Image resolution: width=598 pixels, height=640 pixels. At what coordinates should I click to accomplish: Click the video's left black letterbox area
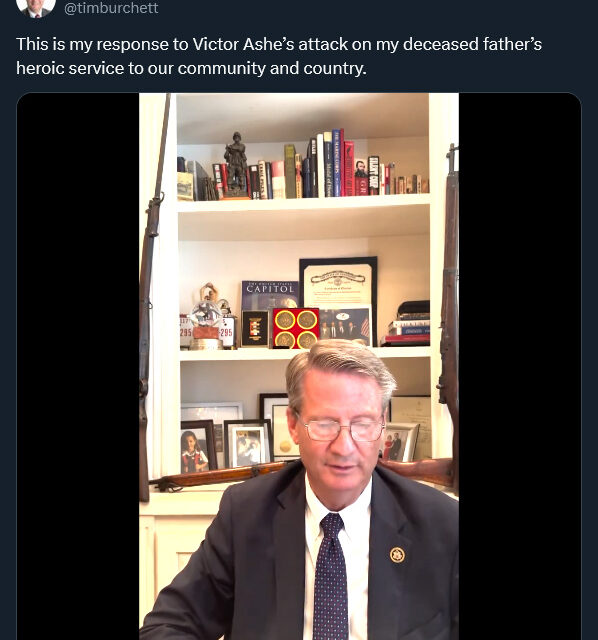click(78, 366)
